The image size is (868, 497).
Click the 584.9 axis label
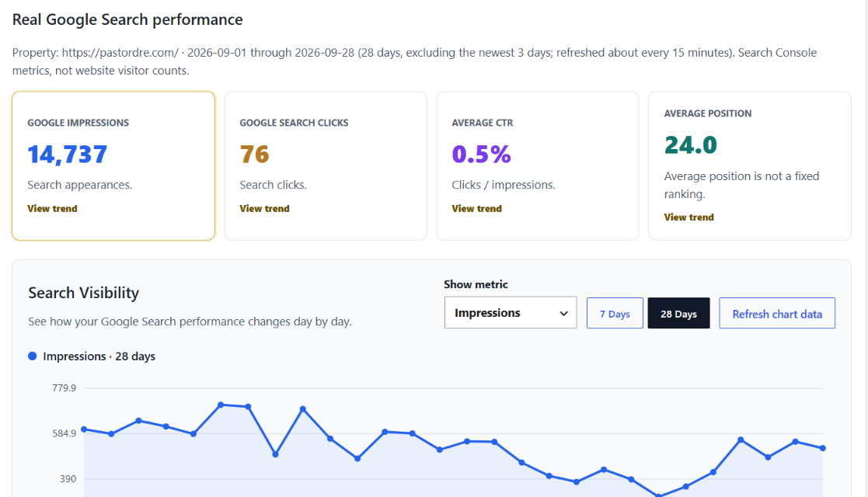[x=64, y=433]
